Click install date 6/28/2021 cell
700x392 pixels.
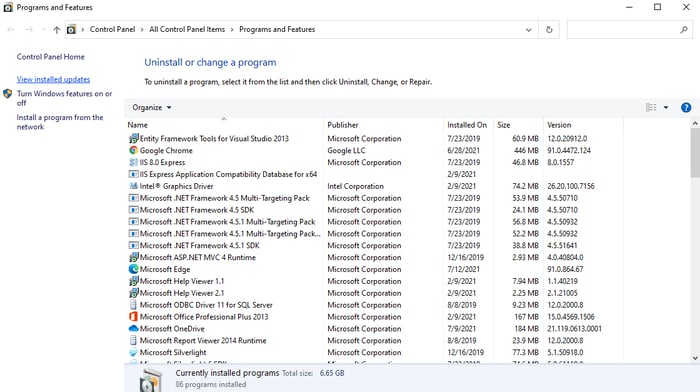(x=463, y=150)
